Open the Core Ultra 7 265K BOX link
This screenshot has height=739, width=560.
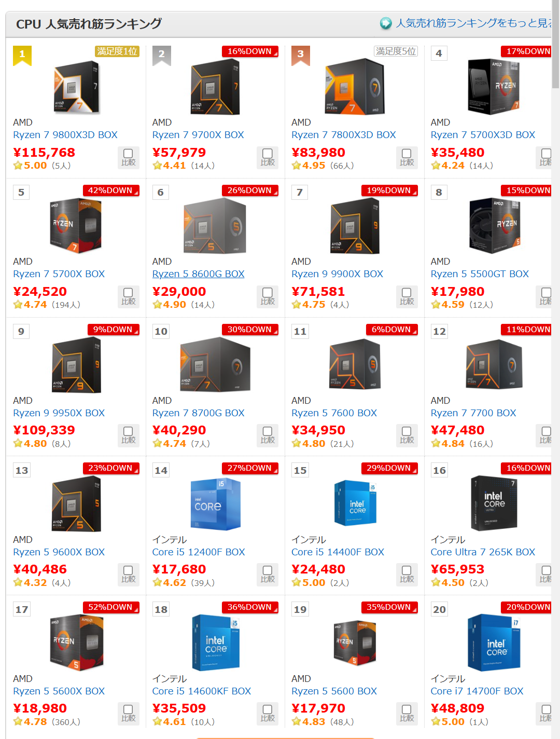pyautogui.click(x=483, y=552)
